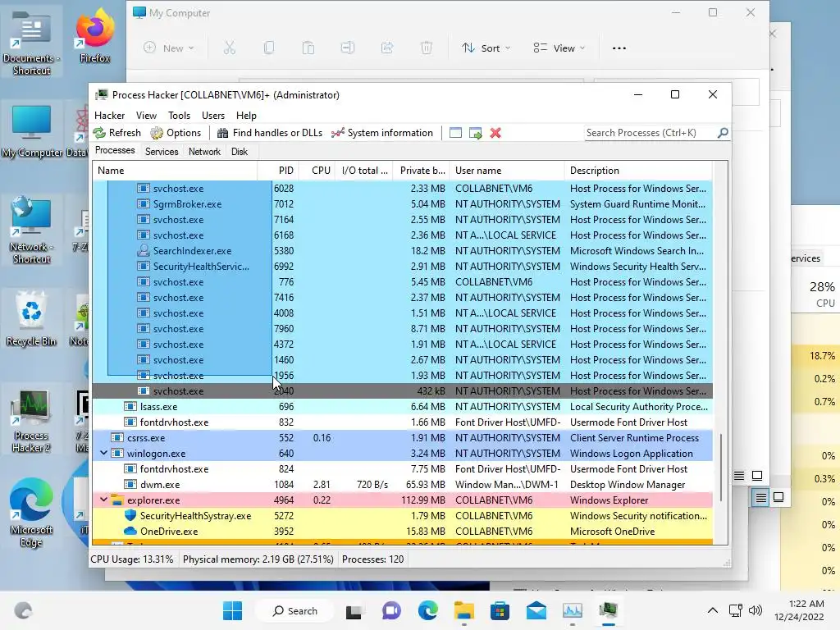
Task: Open Documents - Shortcut desktop icon
Action: [31, 43]
